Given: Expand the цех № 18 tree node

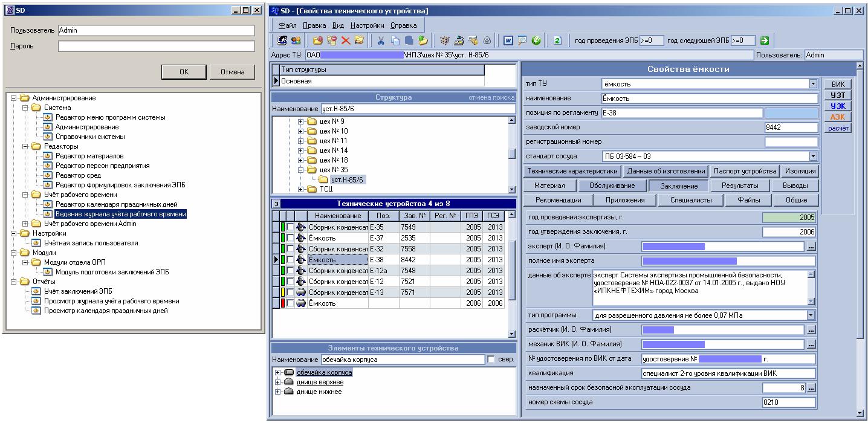Looking at the screenshot, I should [300, 160].
